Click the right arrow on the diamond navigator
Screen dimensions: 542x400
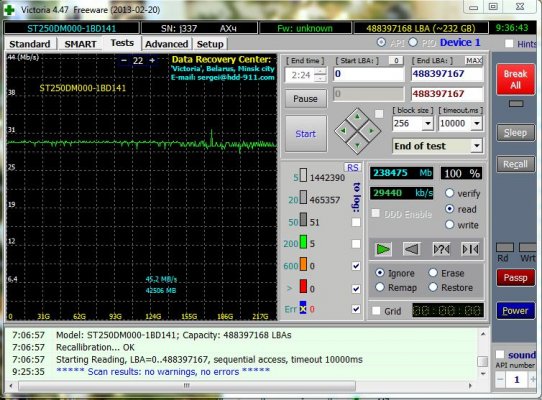[371, 131]
